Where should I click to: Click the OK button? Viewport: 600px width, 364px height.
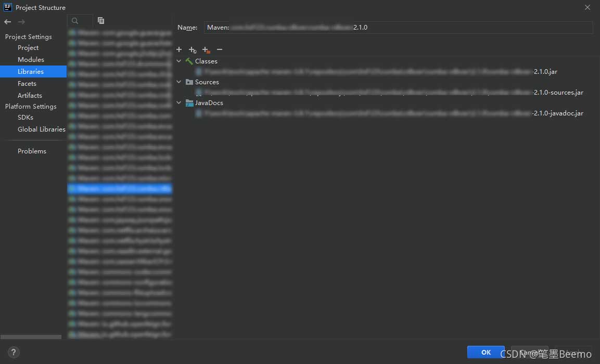pos(486,352)
